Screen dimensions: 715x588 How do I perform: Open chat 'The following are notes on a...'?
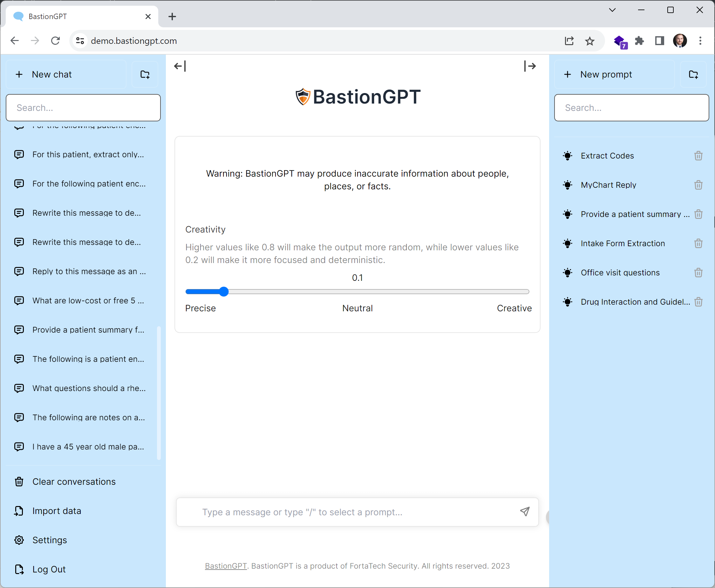coord(81,417)
